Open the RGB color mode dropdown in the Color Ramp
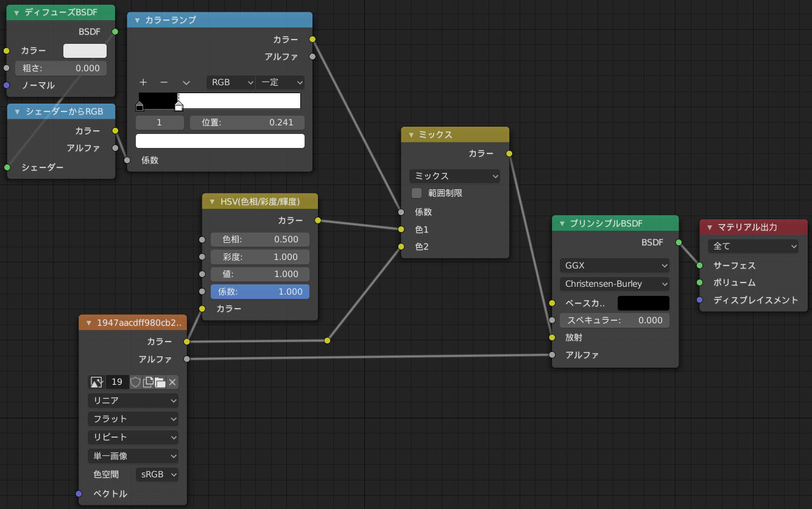The image size is (812, 509). (x=231, y=82)
